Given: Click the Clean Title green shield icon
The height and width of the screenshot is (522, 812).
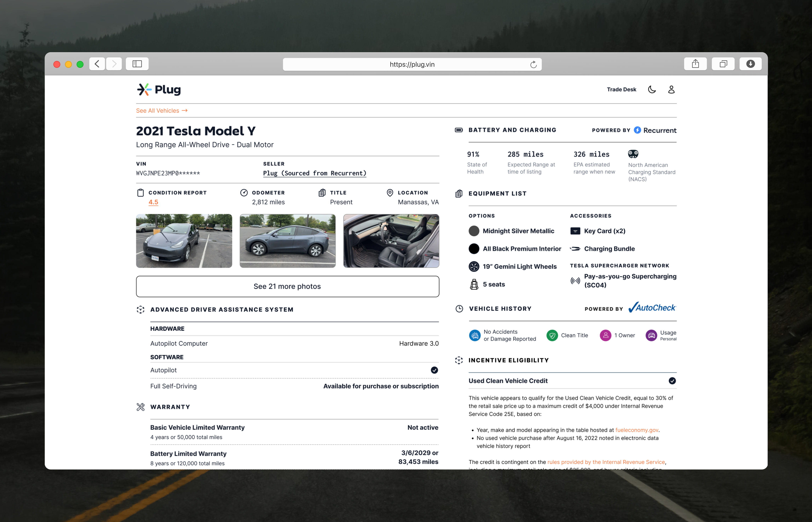Looking at the screenshot, I should 552,335.
